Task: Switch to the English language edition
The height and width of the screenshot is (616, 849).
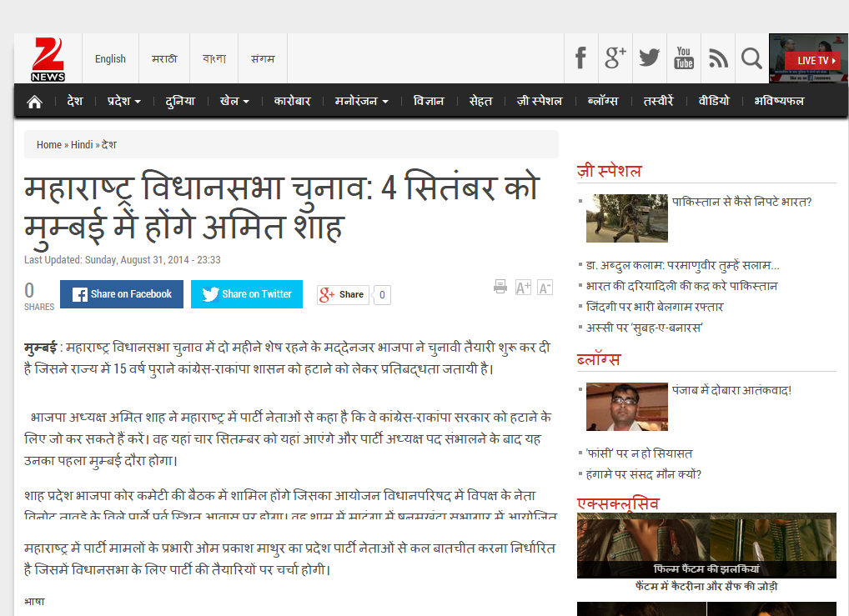Action: click(110, 58)
